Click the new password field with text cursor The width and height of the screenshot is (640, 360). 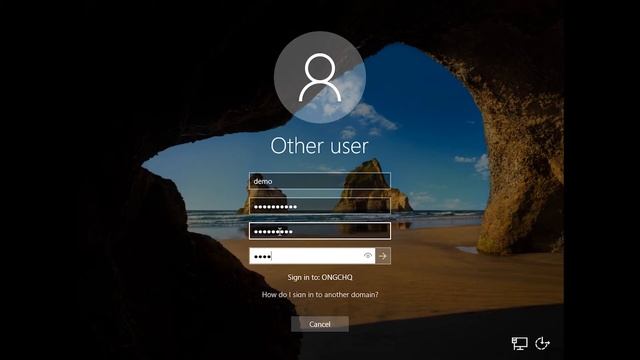pyautogui.click(x=320, y=231)
